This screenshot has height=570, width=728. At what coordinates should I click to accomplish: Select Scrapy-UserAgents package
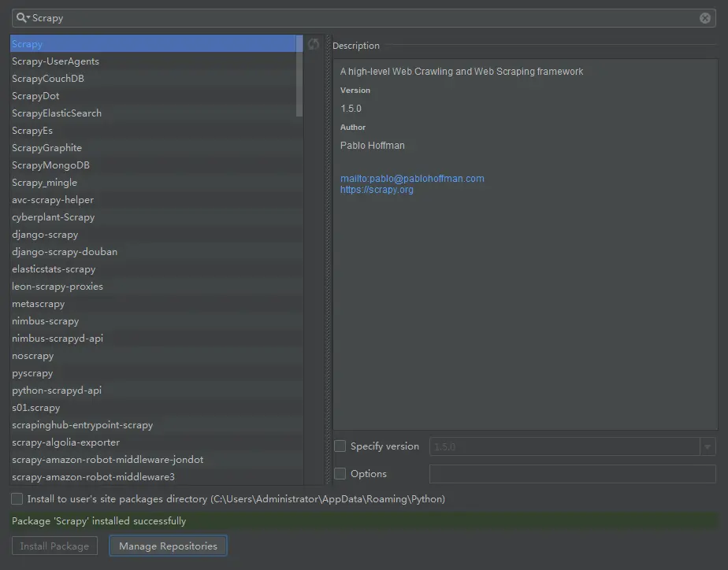pyautogui.click(x=157, y=61)
